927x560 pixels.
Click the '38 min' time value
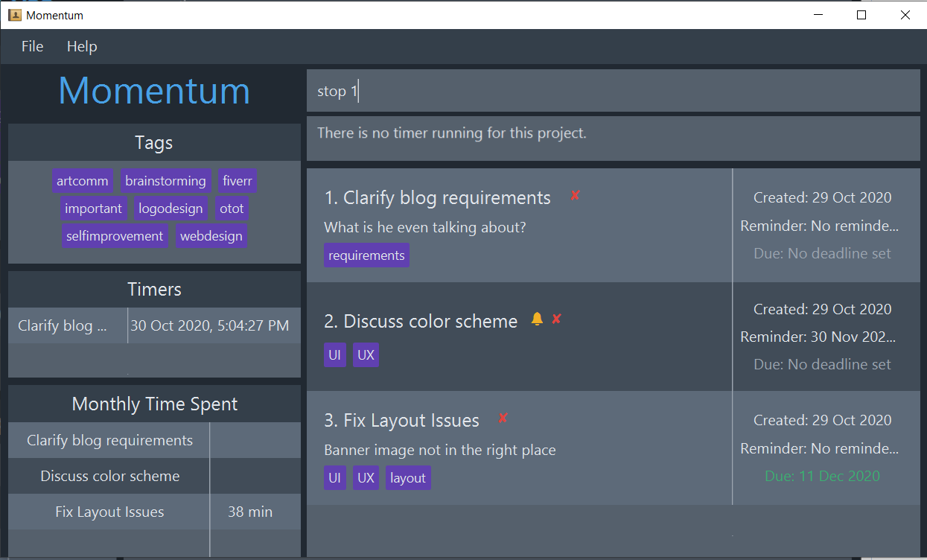250,512
